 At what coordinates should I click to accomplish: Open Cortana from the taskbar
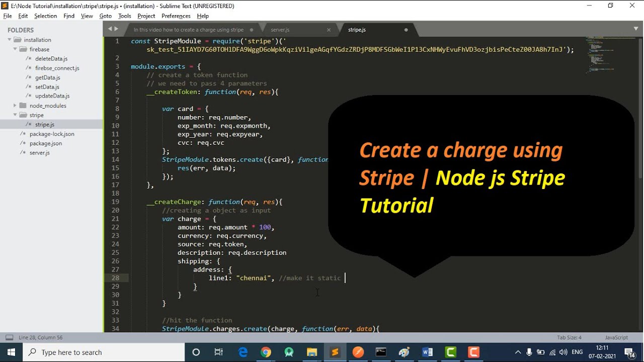(x=196, y=352)
